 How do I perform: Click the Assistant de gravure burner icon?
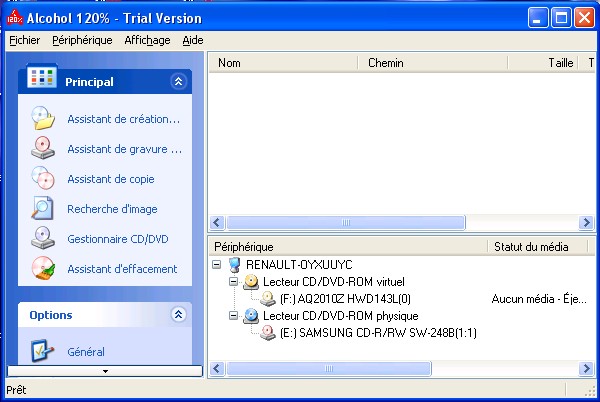tap(43, 148)
